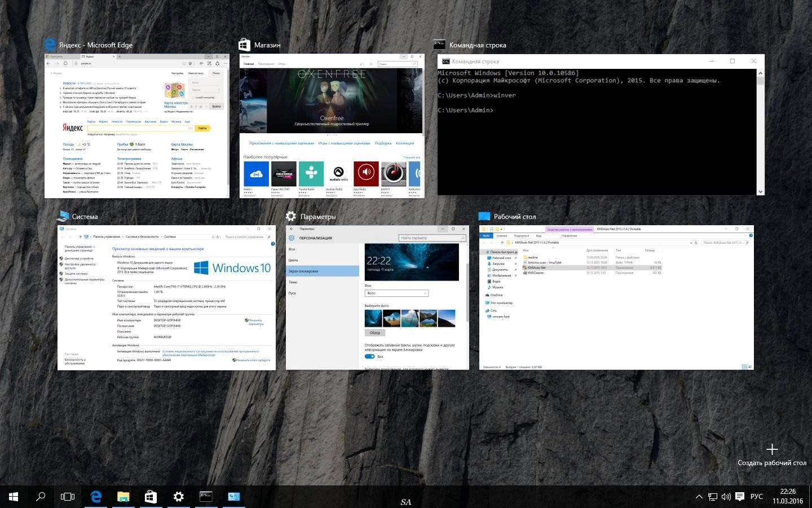Open the Audials Radio tile in Store

(338, 174)
